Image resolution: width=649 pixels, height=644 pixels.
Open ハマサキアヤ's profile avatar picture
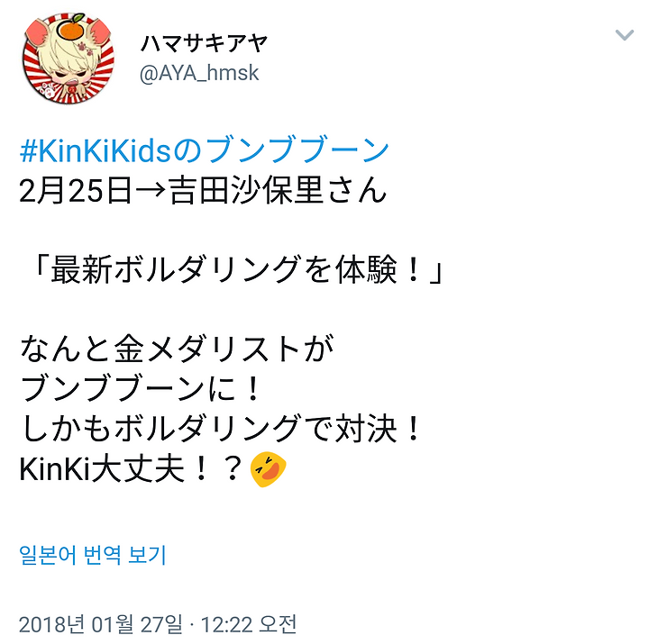click(x=69, y=58)
